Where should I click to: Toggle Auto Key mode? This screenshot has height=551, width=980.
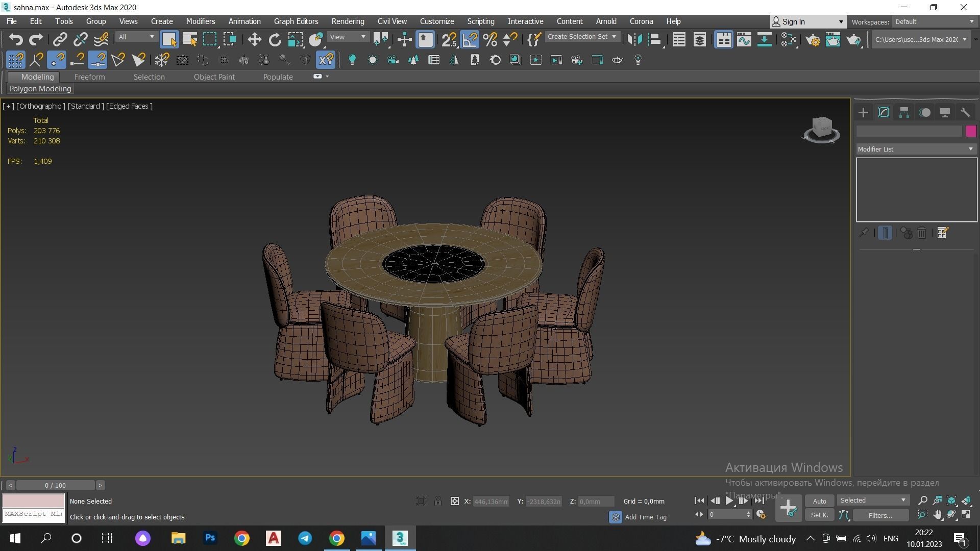(819, 502)
